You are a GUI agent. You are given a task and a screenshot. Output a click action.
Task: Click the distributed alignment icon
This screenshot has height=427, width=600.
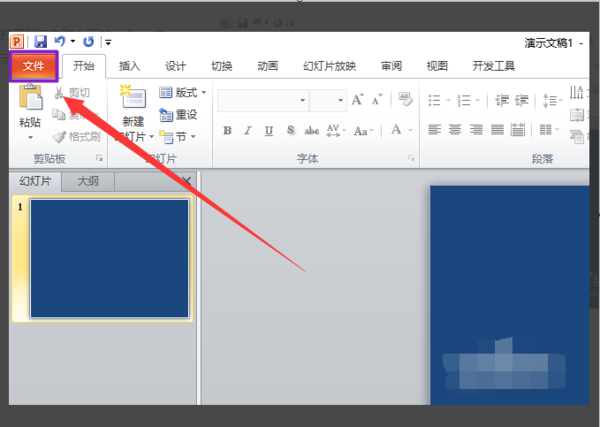pyautogui.click(x=517, y=130)
